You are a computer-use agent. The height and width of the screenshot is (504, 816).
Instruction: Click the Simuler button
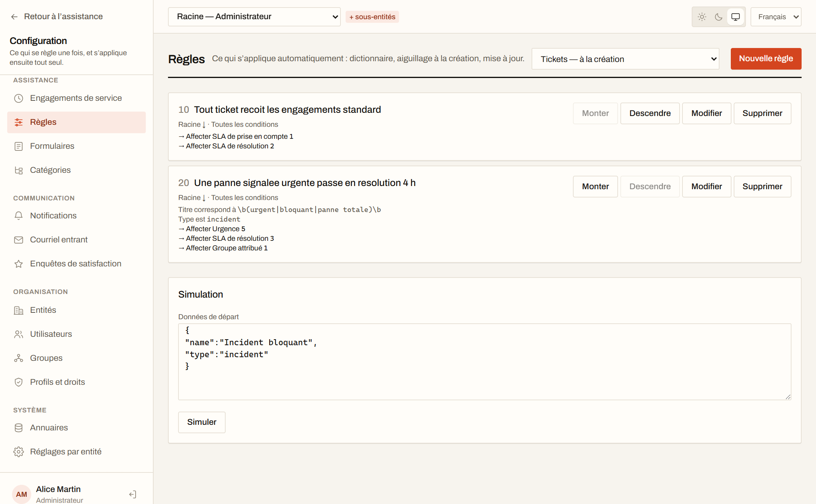[202, 422]
